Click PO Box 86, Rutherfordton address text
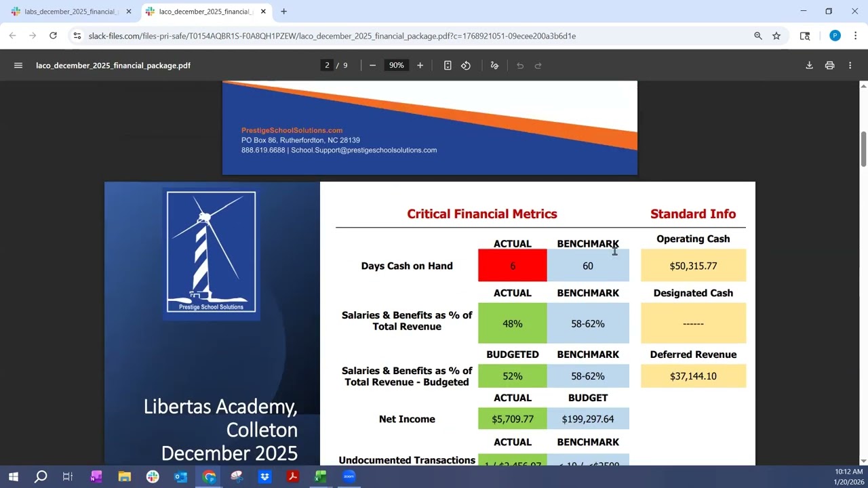Viewport: 868px width, 488px height. click(300, 140)
